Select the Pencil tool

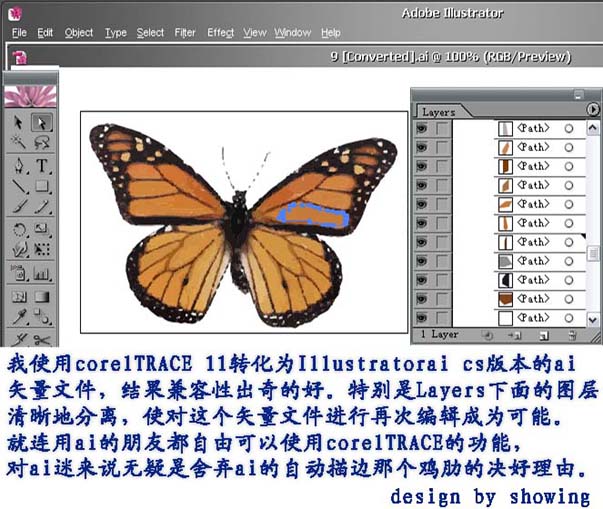pyautogui.click(x=42, y=206)
